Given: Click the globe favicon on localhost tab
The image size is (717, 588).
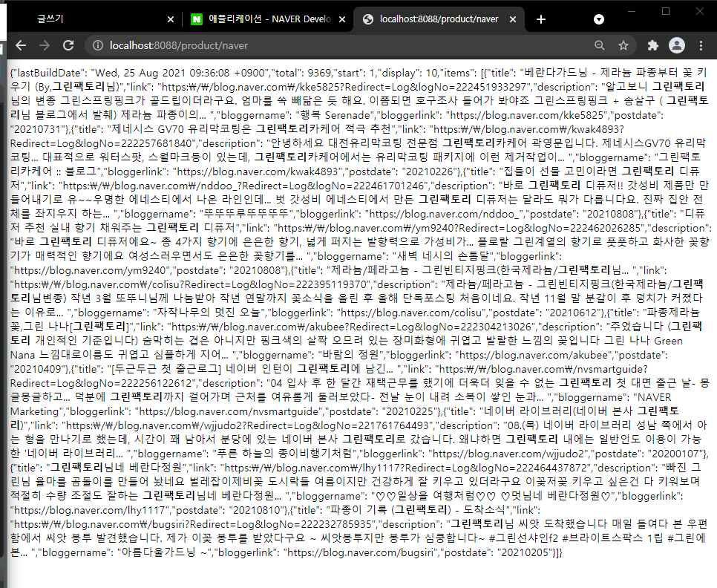Looking at the screenshot, I should (x=367, y=19).
